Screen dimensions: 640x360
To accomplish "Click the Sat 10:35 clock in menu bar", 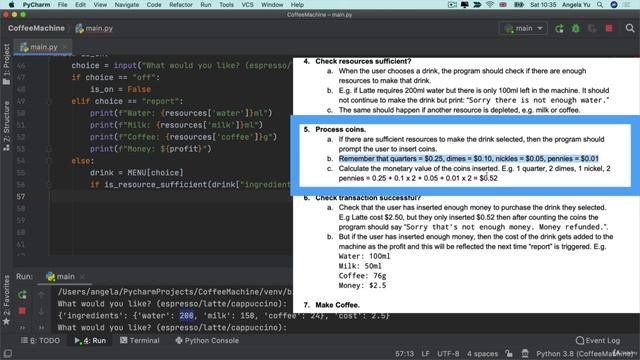I will pyautogui.click(x=543, y=5).
